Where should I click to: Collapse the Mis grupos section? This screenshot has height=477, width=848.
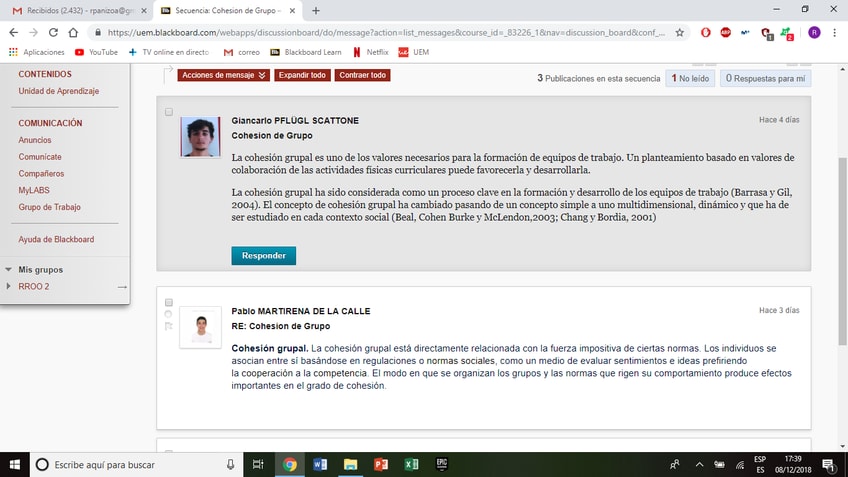coord(9,270)
